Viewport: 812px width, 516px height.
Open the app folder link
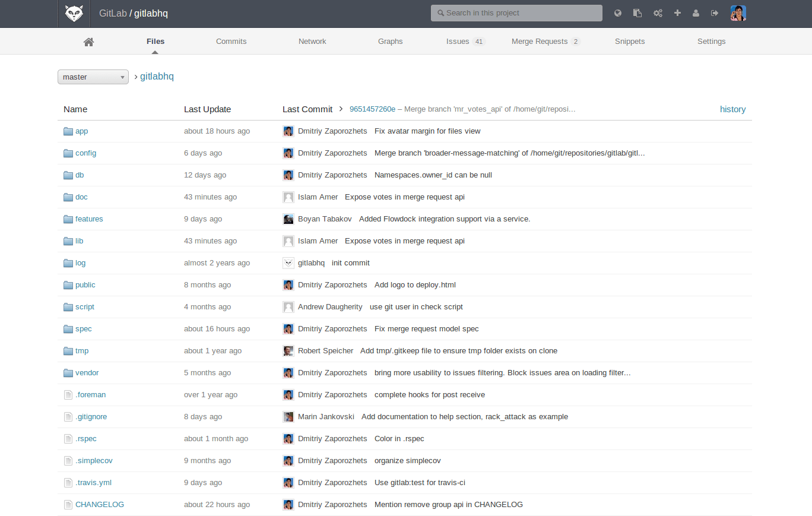82,131
